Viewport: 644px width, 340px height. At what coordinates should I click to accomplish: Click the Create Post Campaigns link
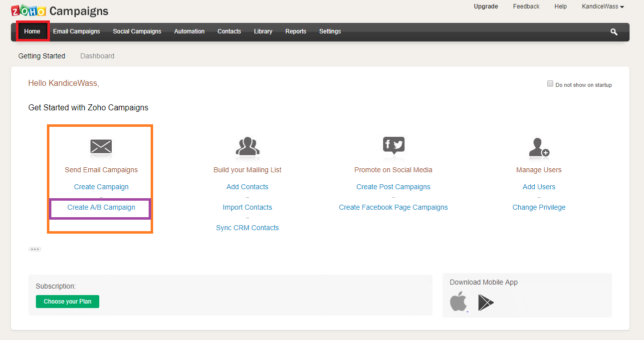point(394,187)
